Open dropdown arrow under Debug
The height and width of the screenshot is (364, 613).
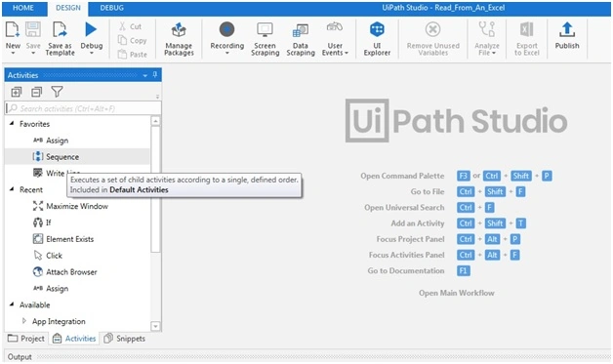91,53
